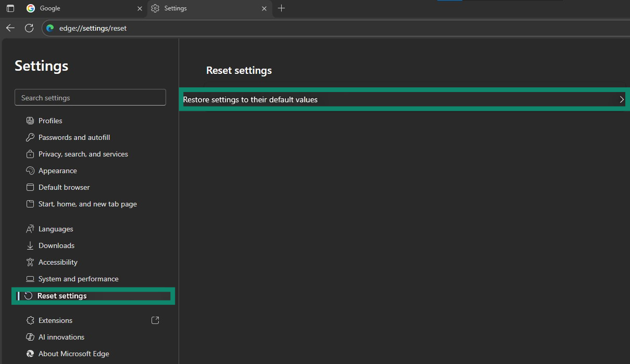Select the Default browser icon
The height and width of the screenshot is (364, 630).
(30, 187)
